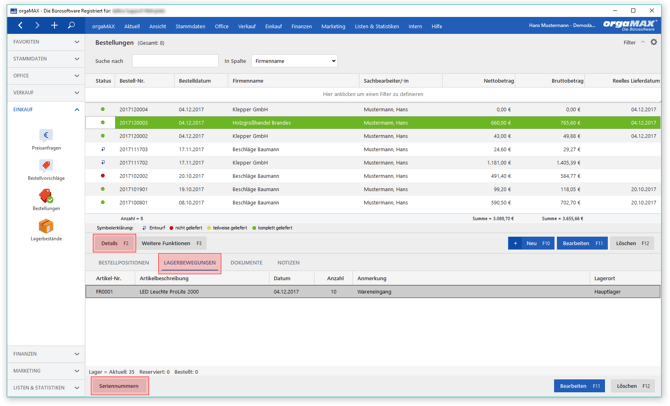Click the plus icon in top toolbar

coord(54,26)
